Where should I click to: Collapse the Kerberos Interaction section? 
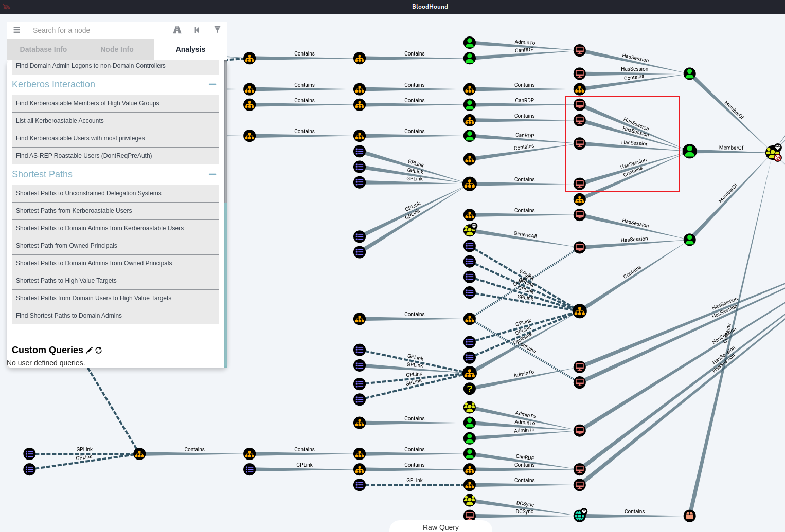pyautogui.click(x=212, y=84)
